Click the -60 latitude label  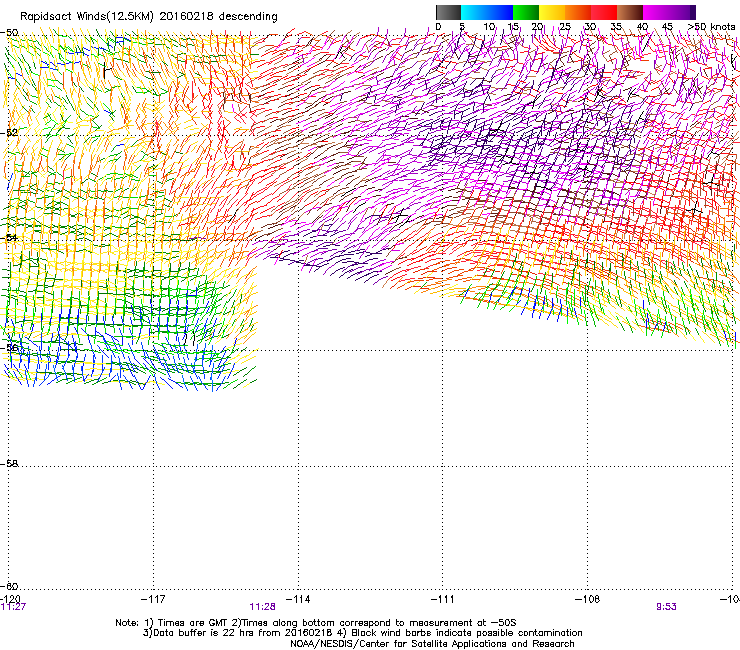(x=9, y=586)
